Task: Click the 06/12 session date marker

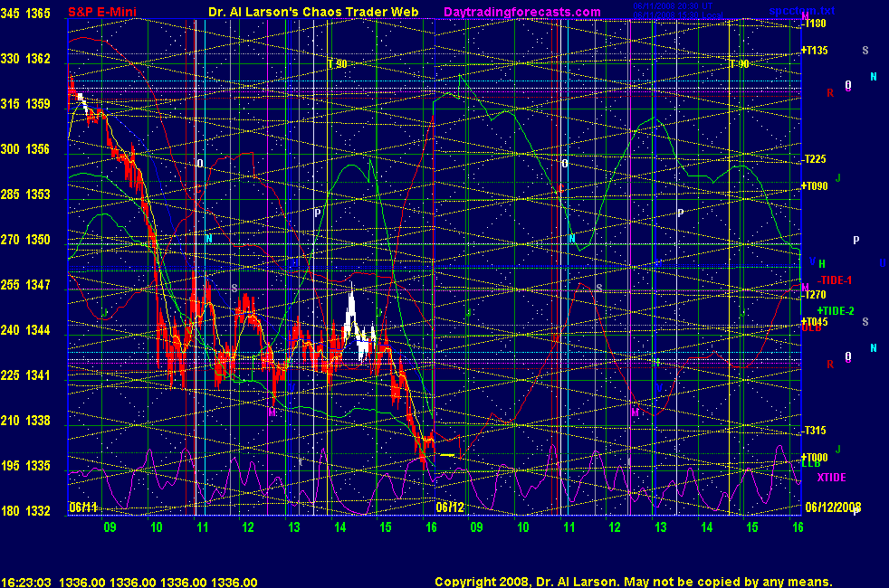Action: pos(450,507)
